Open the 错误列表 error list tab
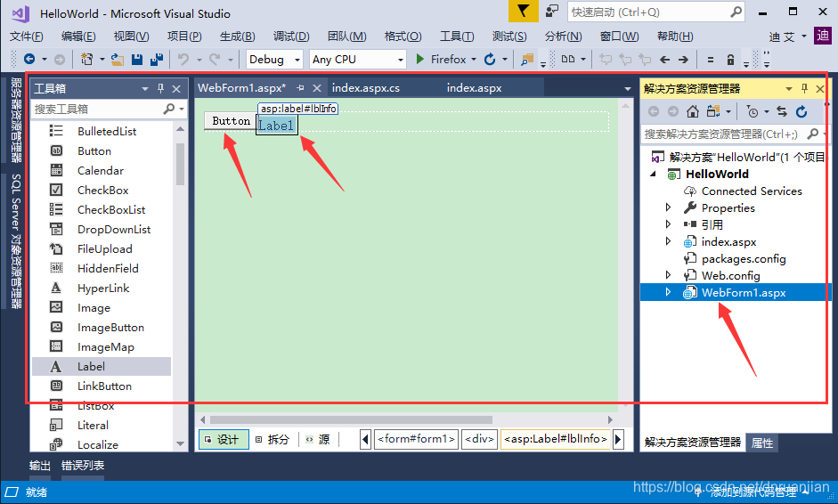The width and height of the screenshot is (838, 504). coord(83,466)
